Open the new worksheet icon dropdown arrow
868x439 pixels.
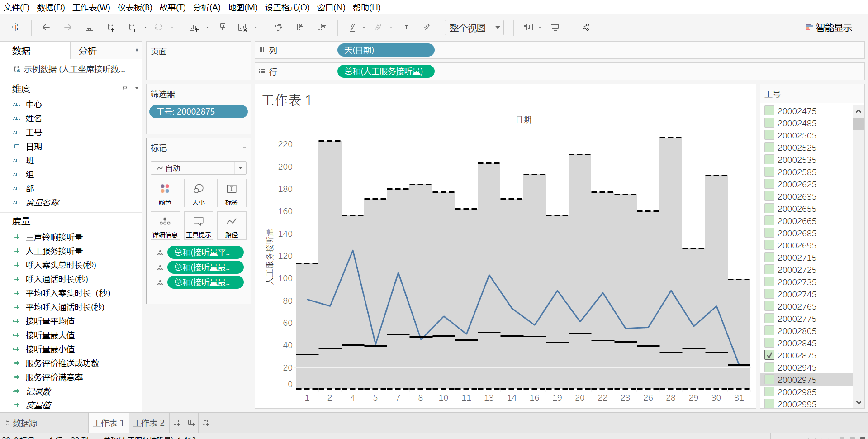tap(207, 27)
